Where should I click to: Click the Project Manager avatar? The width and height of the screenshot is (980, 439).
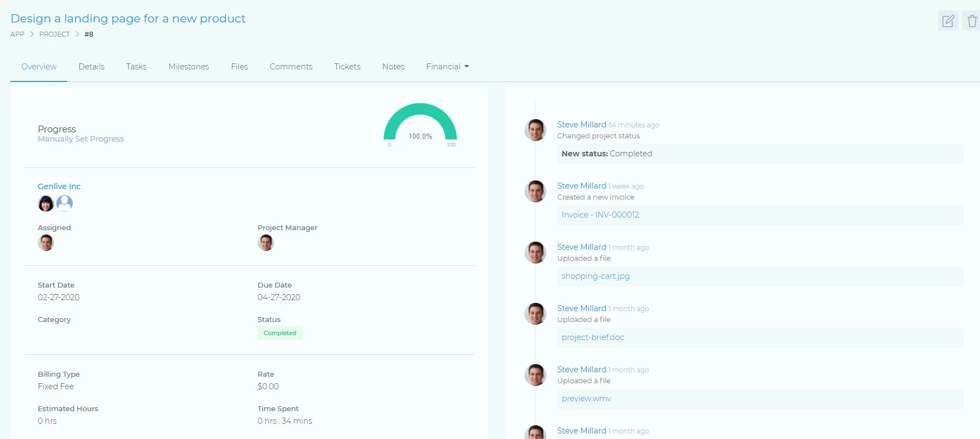click(266, 243)
